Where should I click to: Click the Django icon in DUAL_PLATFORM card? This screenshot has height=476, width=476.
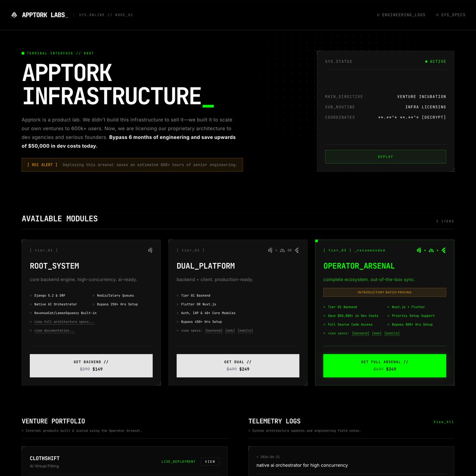pyautogui.click(x=270, y=250)
